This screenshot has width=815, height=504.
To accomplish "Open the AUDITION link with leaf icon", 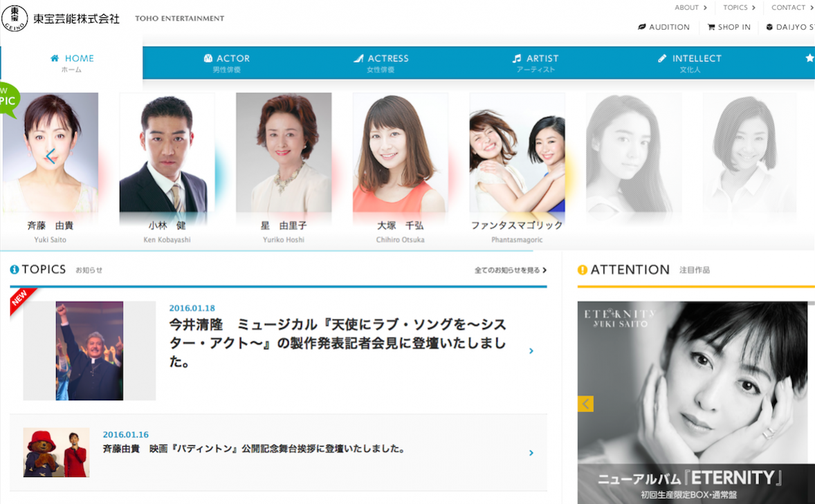I will point(663,27).
